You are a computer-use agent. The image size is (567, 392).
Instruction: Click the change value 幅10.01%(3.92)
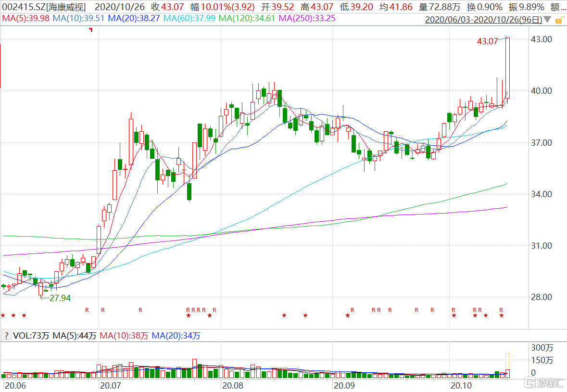pos(222,7)
